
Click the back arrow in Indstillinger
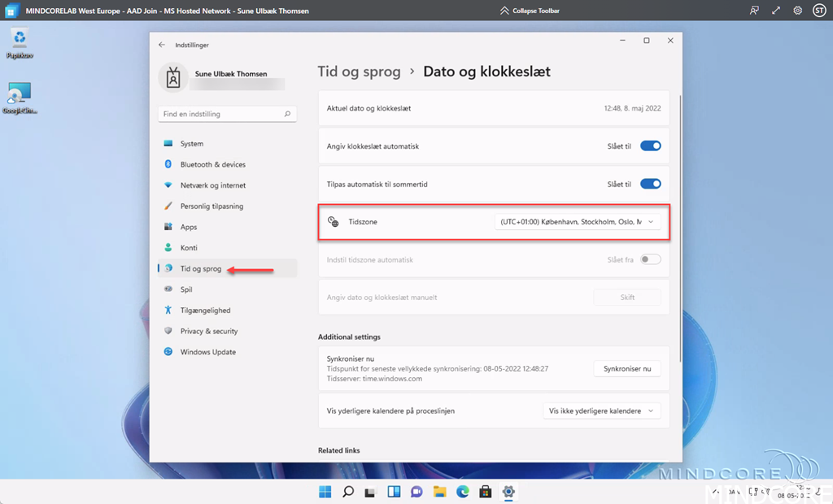162,46
